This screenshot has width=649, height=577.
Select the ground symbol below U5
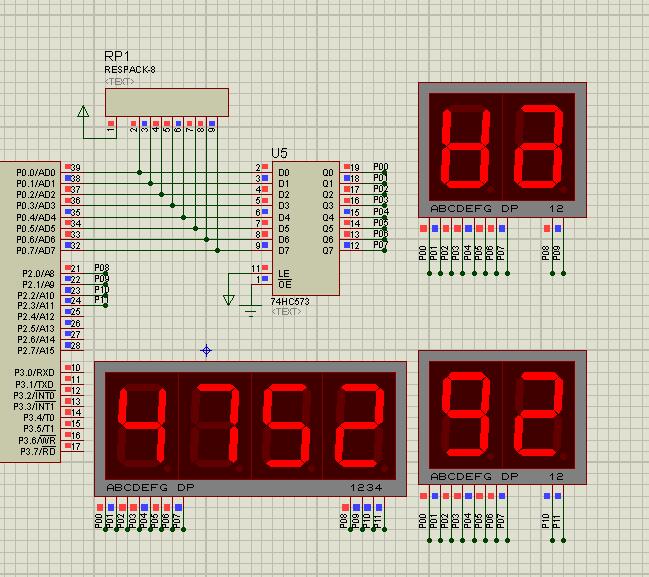pos(251,311)
